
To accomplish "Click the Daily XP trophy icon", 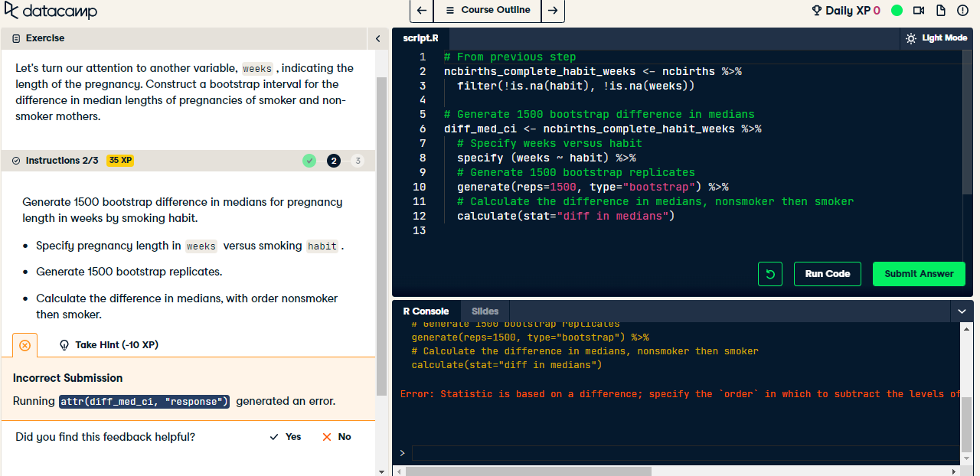I will point(817,11).
